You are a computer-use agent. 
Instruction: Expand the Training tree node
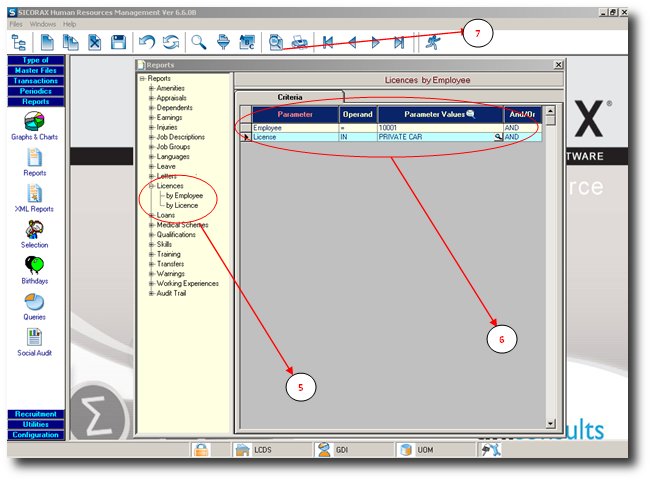point(151,254)
